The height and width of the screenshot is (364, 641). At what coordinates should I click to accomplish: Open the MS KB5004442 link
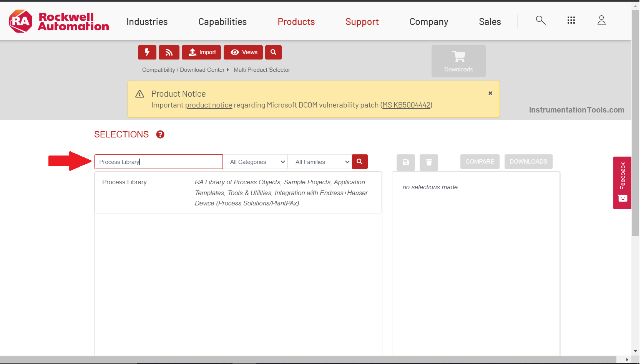pos(406,105)
